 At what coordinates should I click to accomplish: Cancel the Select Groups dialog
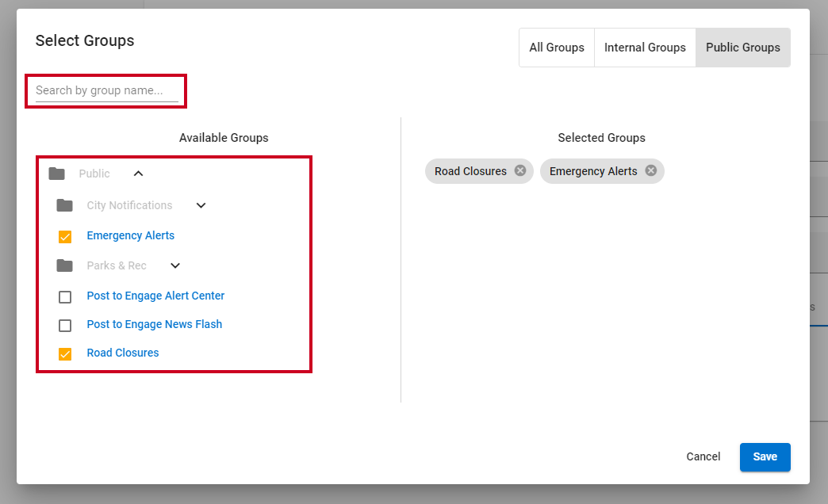[x=703, y=457]
